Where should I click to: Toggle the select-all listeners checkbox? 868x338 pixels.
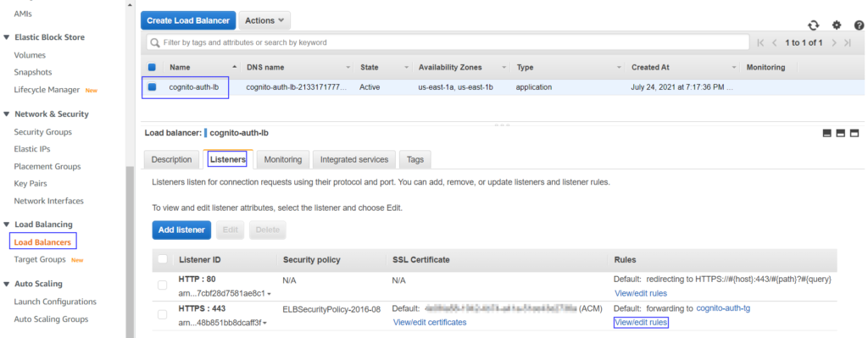pyautogui.click(x=162, y=259)
